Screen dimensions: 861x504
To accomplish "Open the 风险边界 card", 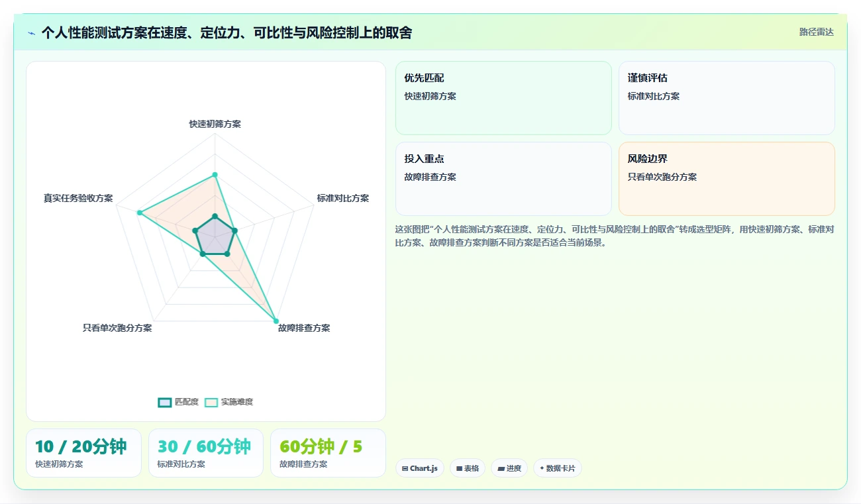I will [727, 179].
